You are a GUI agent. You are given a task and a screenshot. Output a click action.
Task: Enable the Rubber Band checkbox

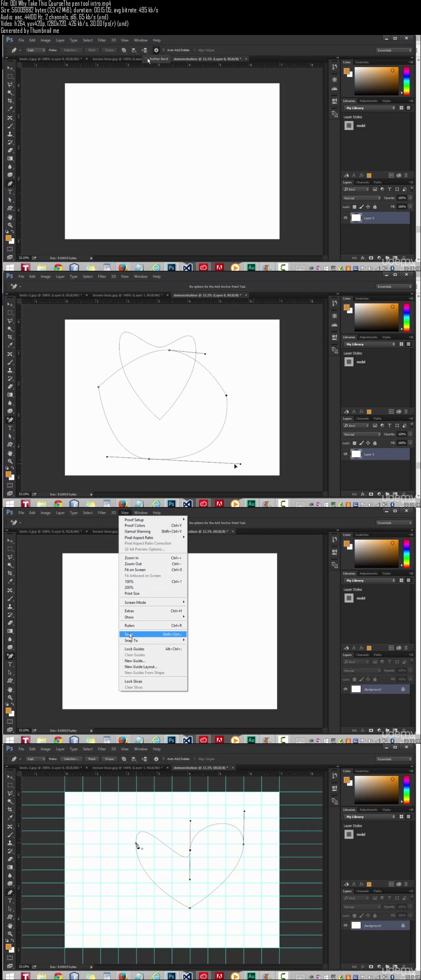click(x=147, y=59)
